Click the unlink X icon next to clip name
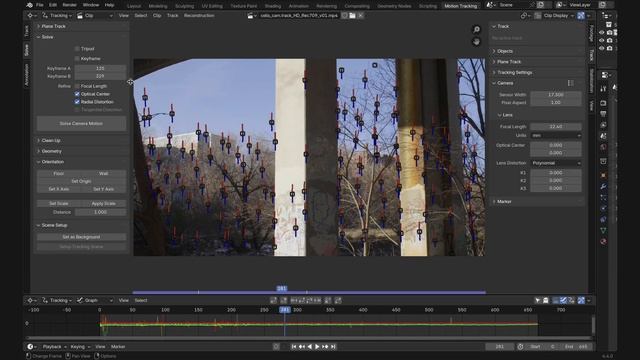This screenshot has width=640, height=360. click(x=360, y=16)
